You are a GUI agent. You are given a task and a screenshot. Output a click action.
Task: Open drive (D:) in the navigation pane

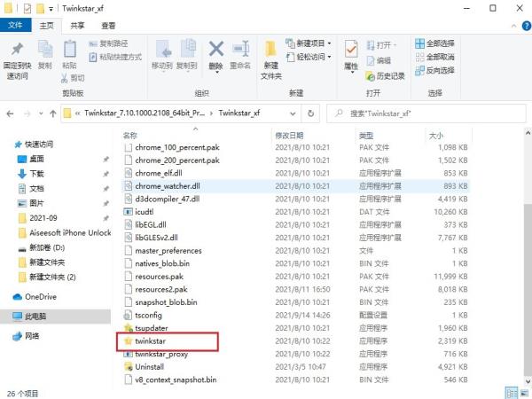[x=42, y=247]
